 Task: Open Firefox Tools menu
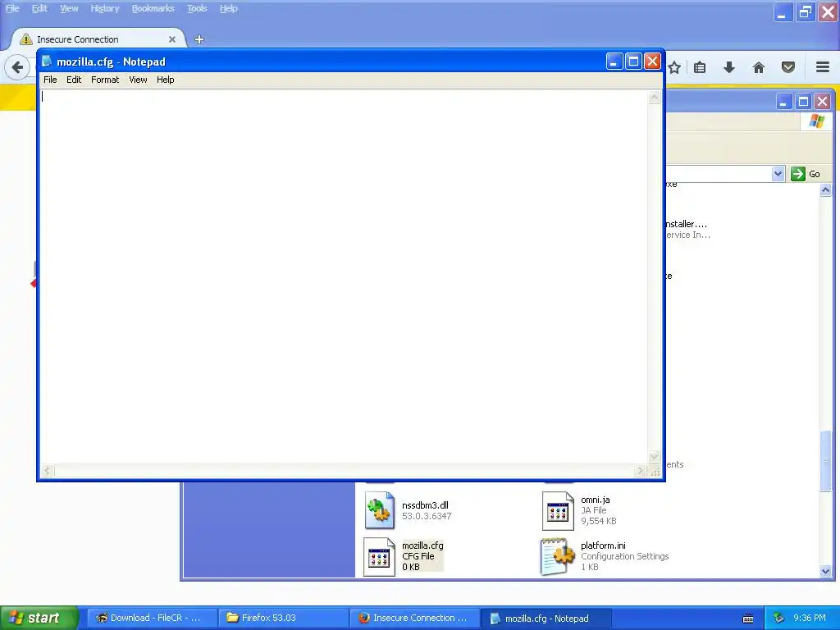197,8
